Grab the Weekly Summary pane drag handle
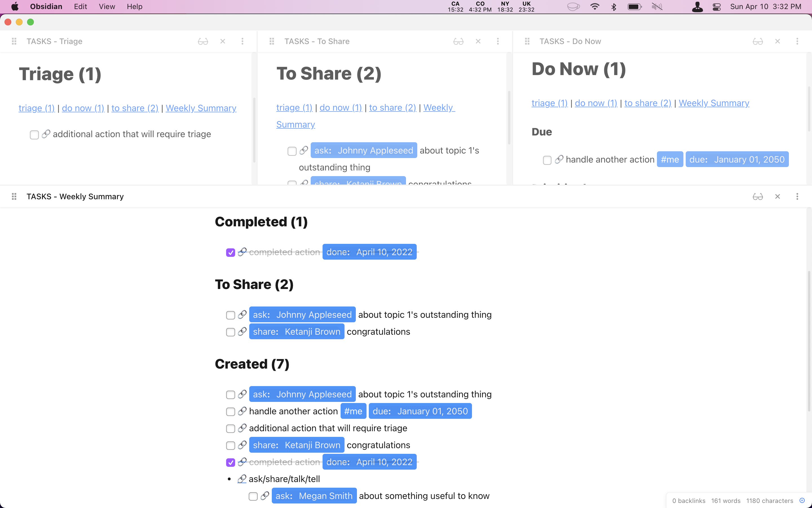 pyautogui.click(x=14, y=196)
